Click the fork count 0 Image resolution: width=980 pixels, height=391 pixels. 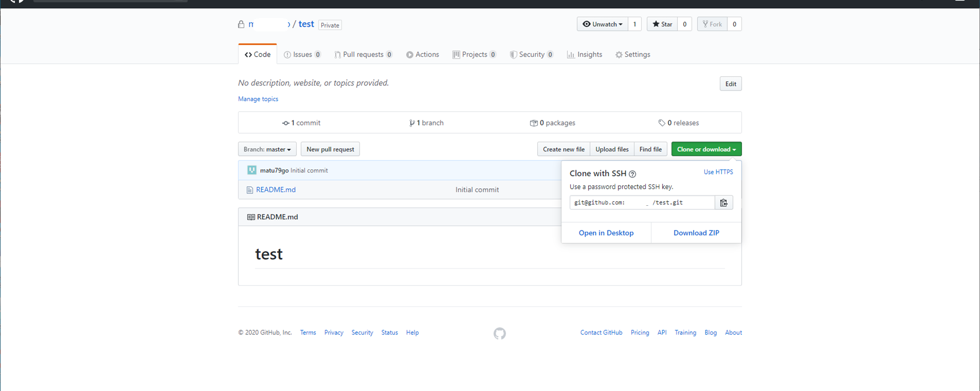point(734,24)
